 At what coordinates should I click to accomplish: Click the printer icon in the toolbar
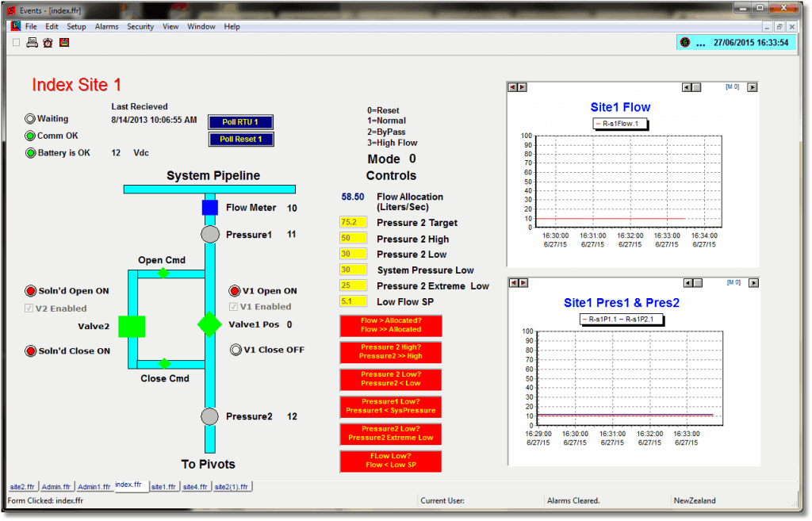click(x=32, y=43)
